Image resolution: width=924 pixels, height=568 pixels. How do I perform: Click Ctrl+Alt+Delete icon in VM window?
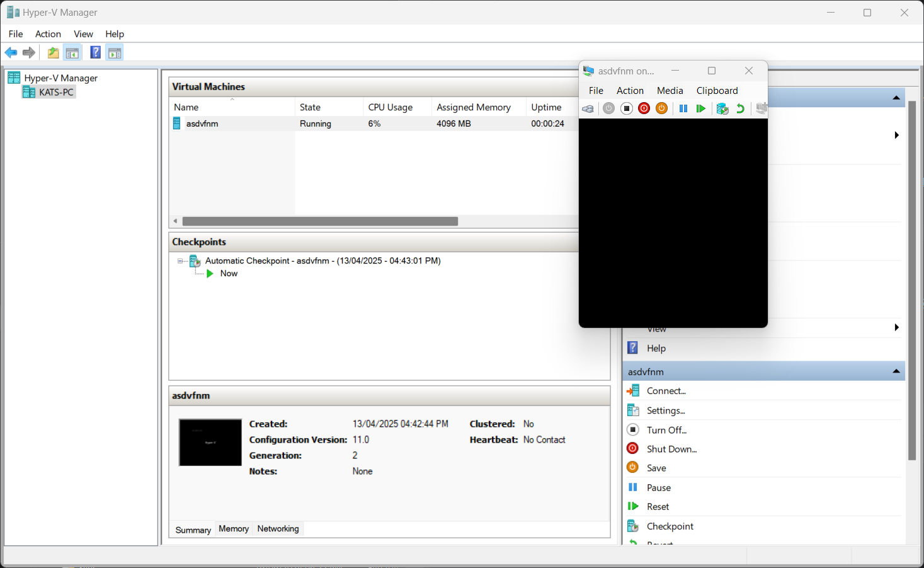[588, 108]
